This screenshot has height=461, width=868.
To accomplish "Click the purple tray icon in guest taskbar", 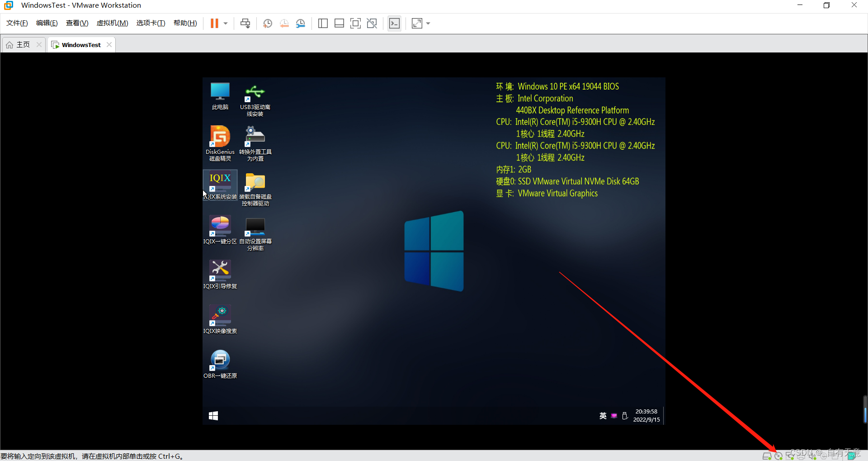I will tap(614, 416).
